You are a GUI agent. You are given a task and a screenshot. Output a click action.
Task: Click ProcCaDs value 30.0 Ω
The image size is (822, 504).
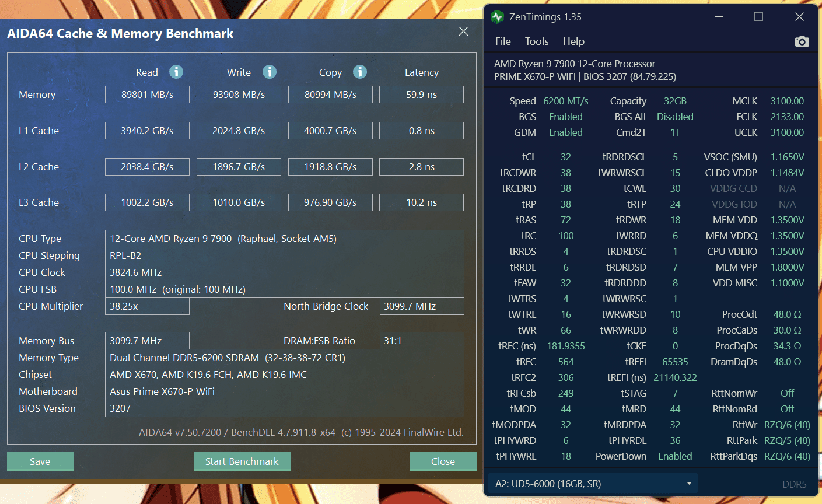pyautogui.click(x=787, y=330)
